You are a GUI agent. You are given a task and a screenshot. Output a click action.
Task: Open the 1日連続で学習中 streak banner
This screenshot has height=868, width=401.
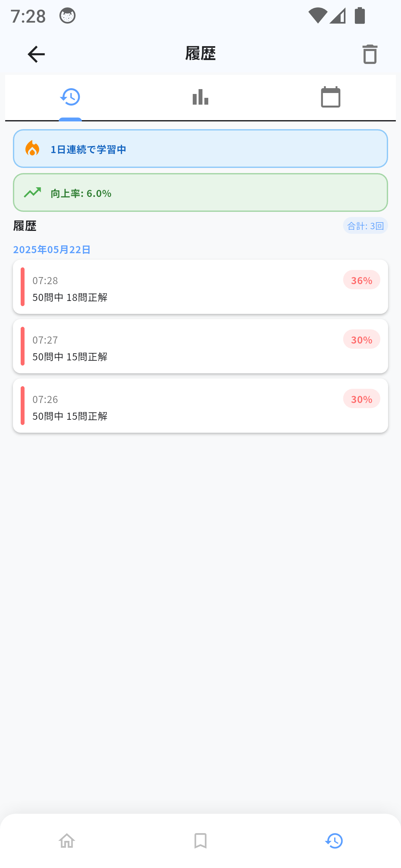coord(200,149)
